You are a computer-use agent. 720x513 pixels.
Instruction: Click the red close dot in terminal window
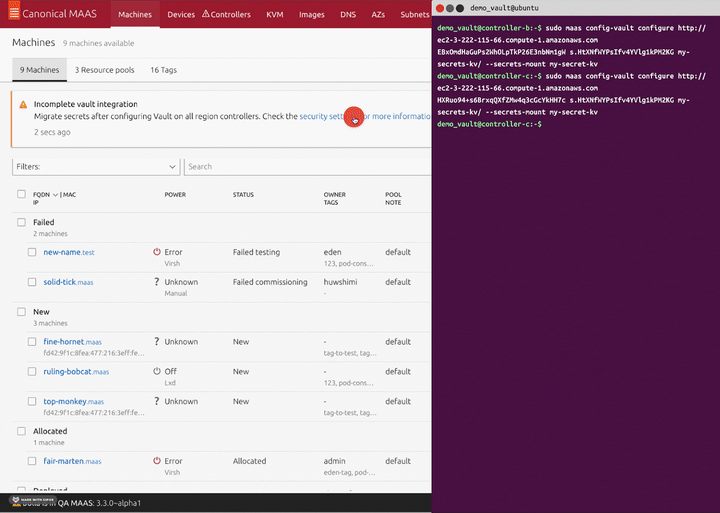pos(439,8)
